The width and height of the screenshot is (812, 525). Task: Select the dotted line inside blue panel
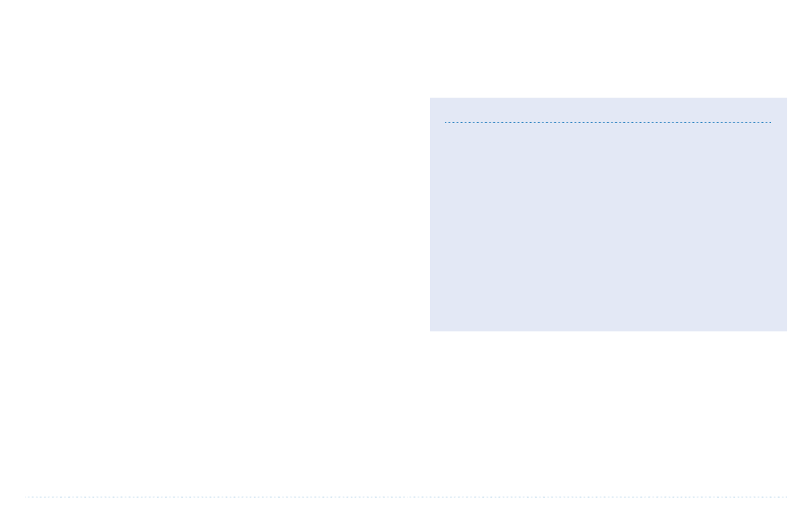pos(608,123)
